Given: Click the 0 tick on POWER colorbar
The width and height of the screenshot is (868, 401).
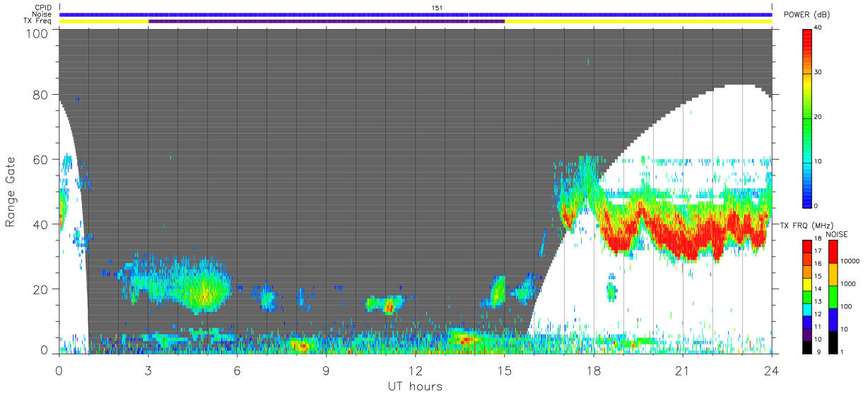Looking at the screenshot, I should [816, 206].
